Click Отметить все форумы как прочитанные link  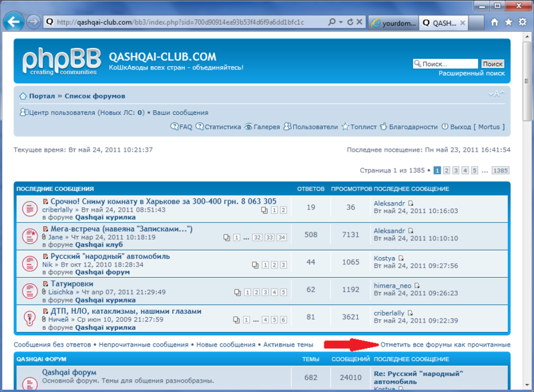tap(445, 345)
